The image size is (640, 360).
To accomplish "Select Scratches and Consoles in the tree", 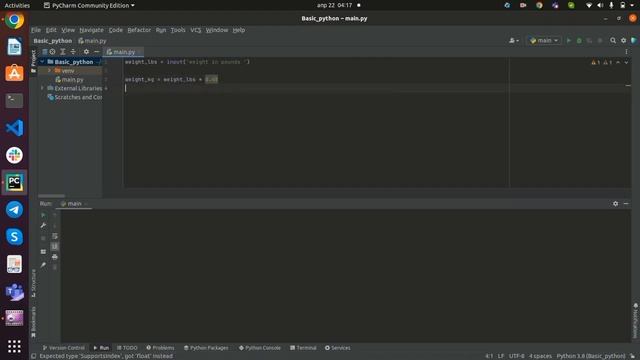I will [x=74, y=97].
